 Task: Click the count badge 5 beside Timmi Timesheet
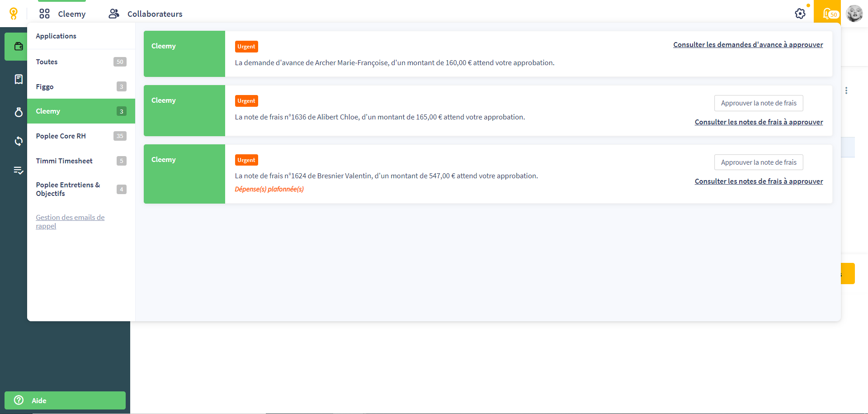pyautogui.click(x=121, y=161)
